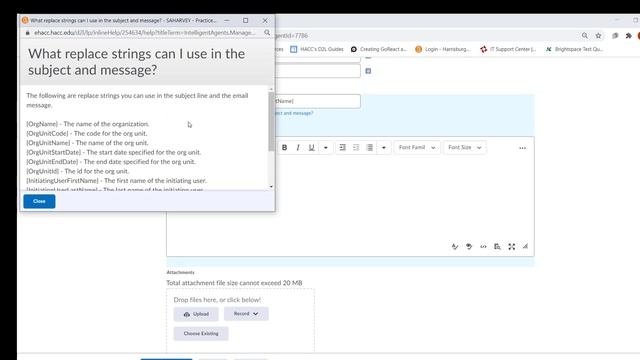This screenshot has height=360, width=640.
Task: Click the address book icon beside the email field
Action: pos(368,71)
